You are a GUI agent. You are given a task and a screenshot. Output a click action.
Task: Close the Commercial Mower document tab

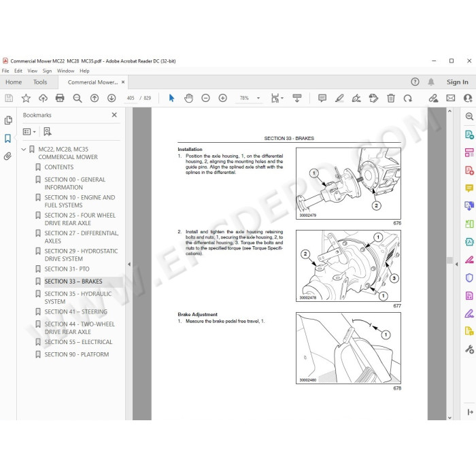[x=123, y=82]
